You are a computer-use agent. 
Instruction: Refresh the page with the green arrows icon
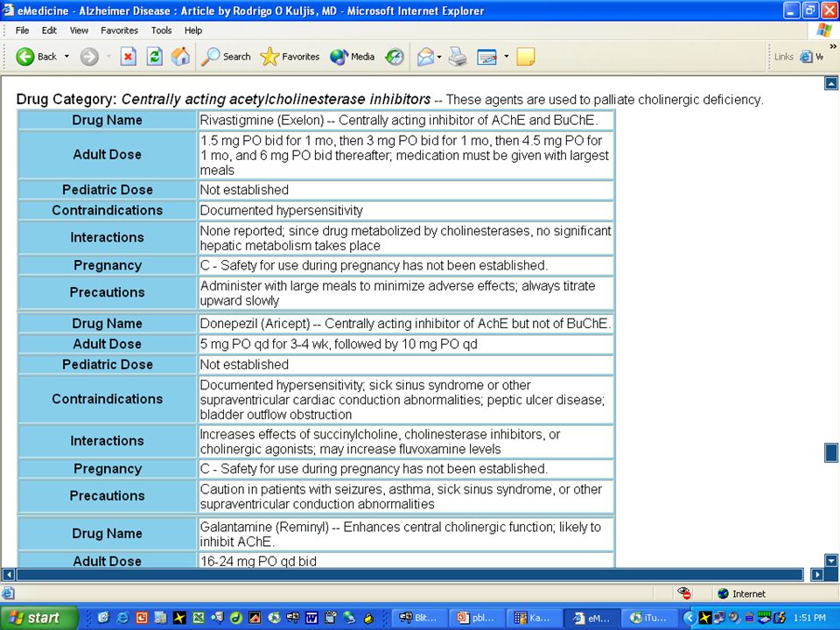(x=154, y=56)
